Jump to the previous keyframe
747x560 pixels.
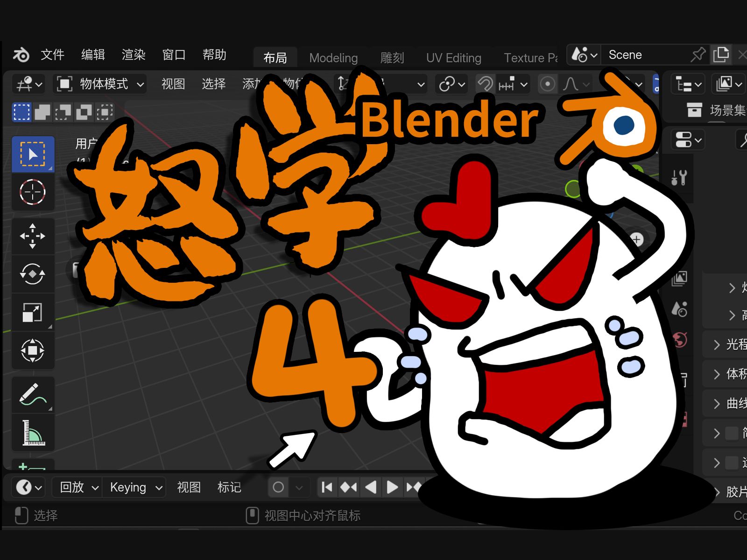[x=348, y=488]
